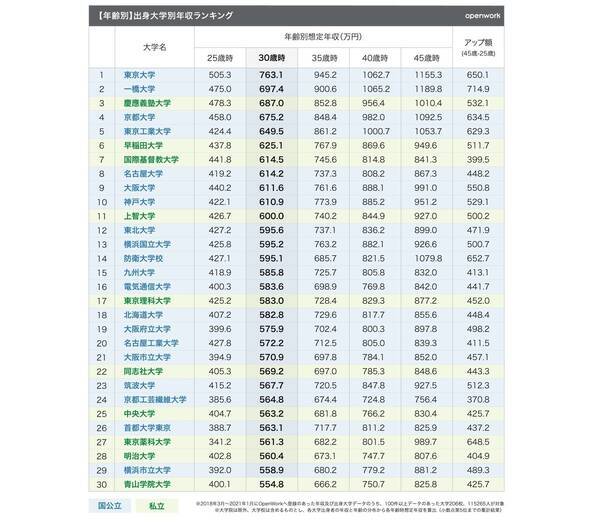Choose 名古屋工業大学 from the ranking
The image size is (600, 523).
(x=151, y=343)
